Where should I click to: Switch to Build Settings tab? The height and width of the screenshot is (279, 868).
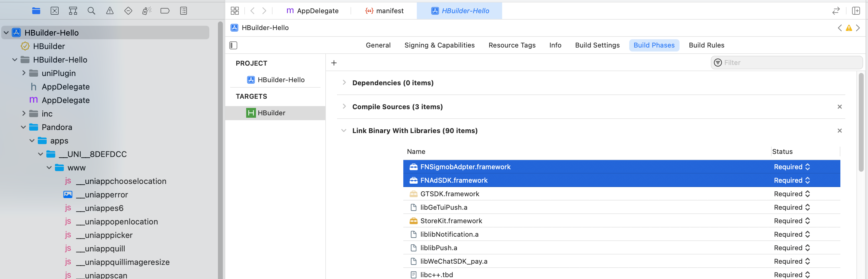597,45
